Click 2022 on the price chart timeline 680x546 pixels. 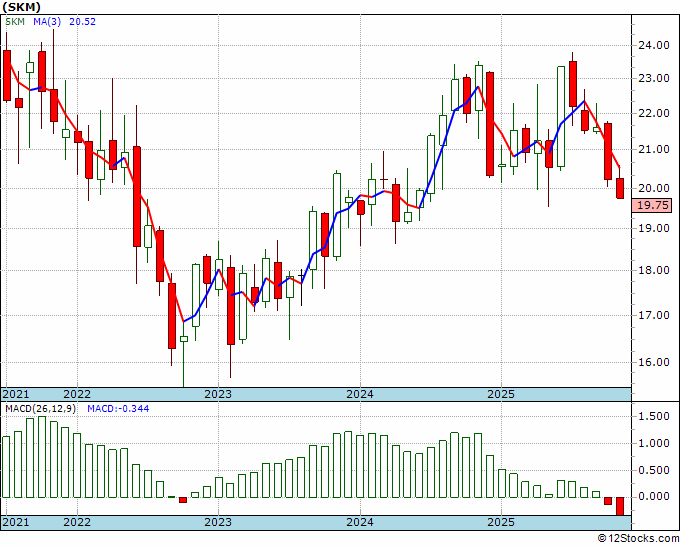77,394
